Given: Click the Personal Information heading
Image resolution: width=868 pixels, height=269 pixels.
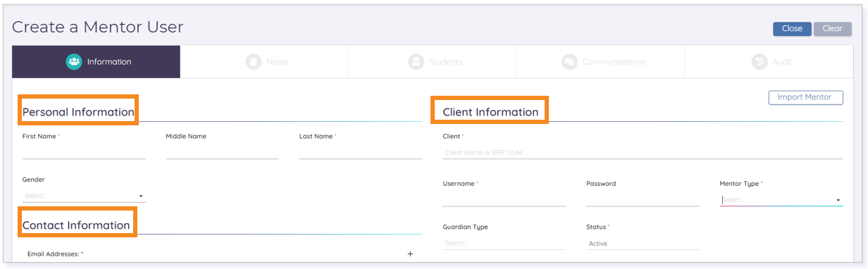Looking at the screenshot, I should 78,112.
